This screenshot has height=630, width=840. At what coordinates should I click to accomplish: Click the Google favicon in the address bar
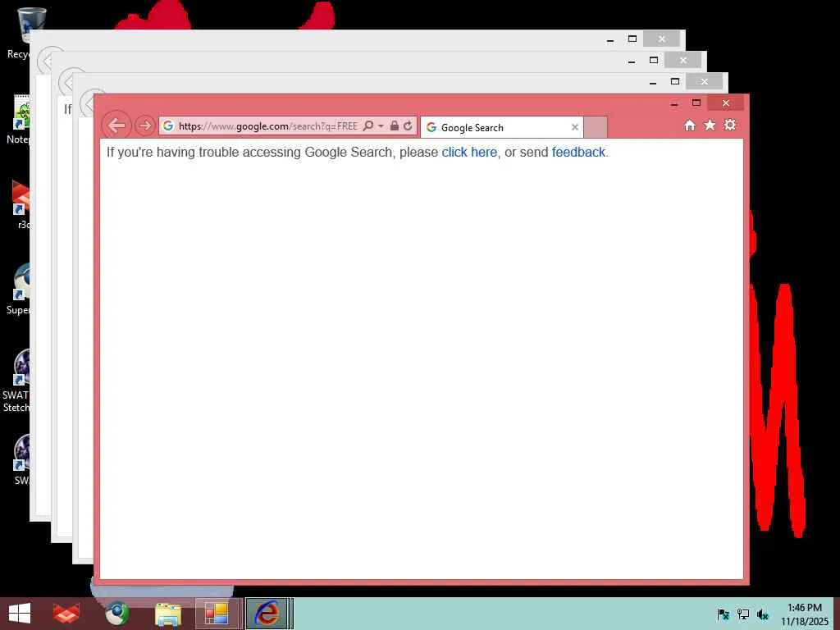coord(167,126)
